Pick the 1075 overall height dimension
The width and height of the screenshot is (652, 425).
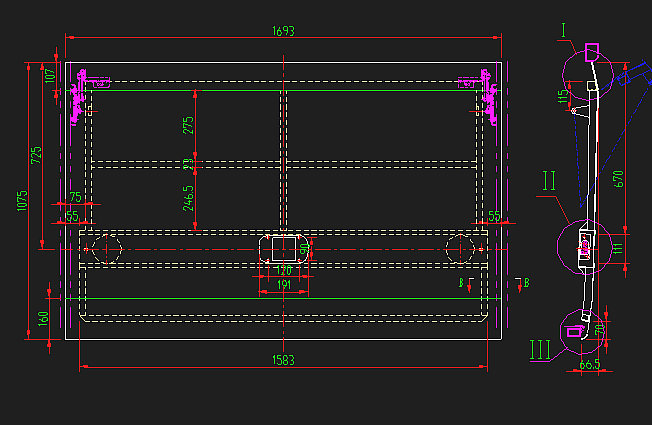click(22, 201)
